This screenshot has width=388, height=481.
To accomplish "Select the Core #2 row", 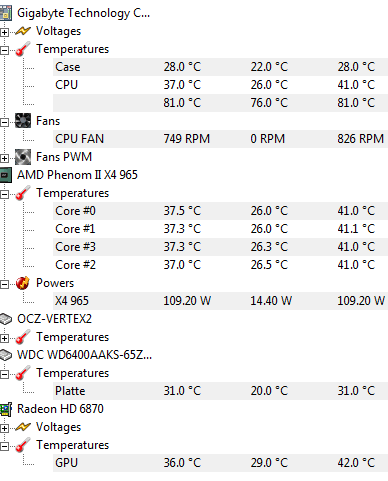I will 220,265.
